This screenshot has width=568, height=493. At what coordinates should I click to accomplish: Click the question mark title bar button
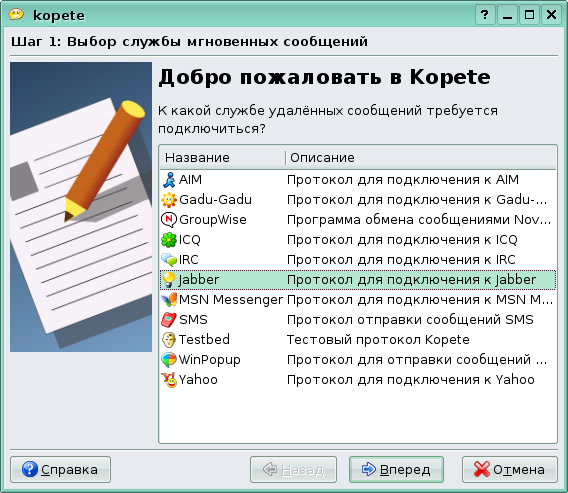click(485, 14)
